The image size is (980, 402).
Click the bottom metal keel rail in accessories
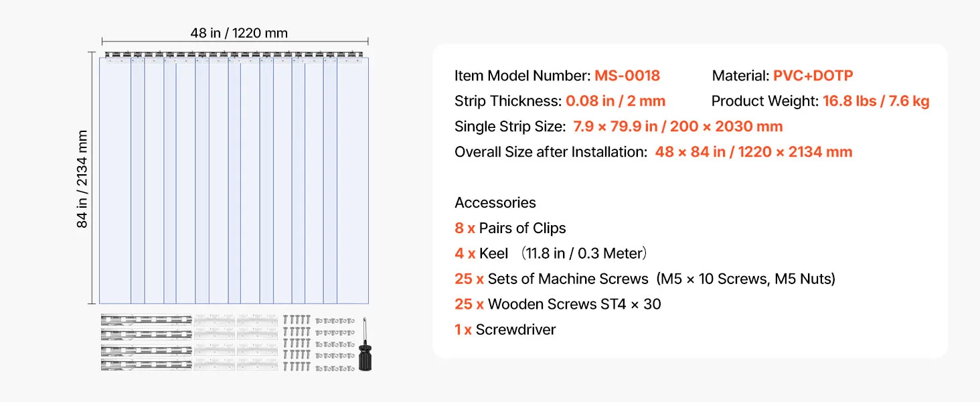tap(147, 365)
